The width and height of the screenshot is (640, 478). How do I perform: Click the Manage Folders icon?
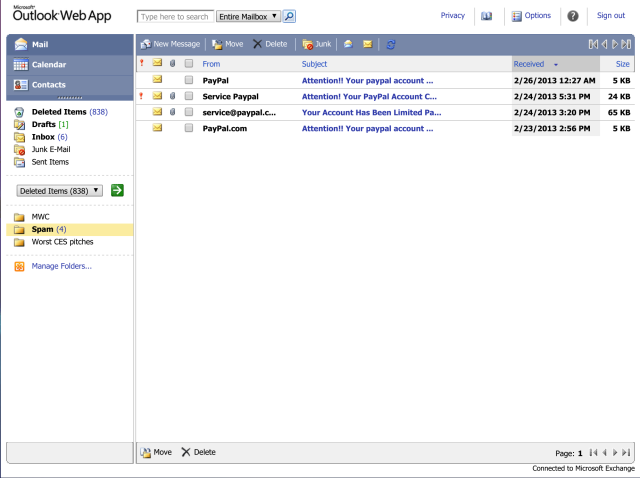coord(19,266)
